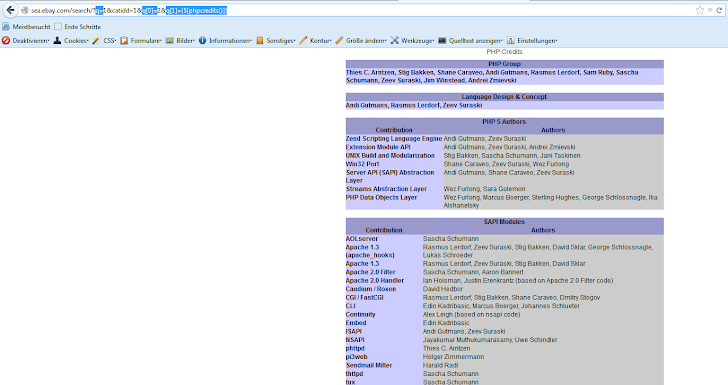This screenshot has width=728, height=385.
Task: Click authors text Wez Furlong, Sara Golemon
Action: coord(484,189)
